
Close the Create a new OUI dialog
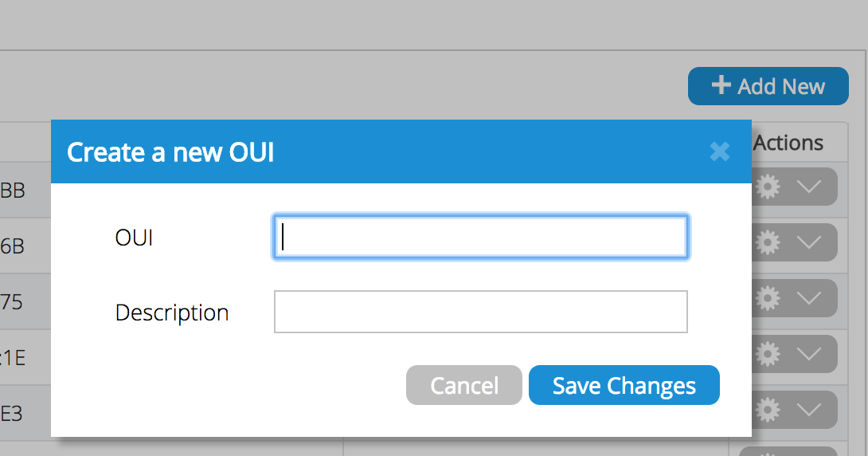click(x=719, y=151)
